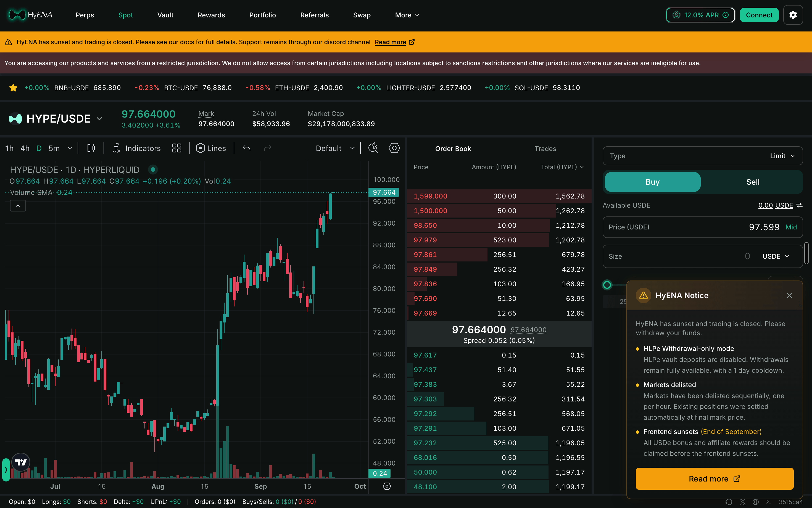Screen dimensions: 812x508
Task: Open chart layout grid selector
Action: [176, 148]
